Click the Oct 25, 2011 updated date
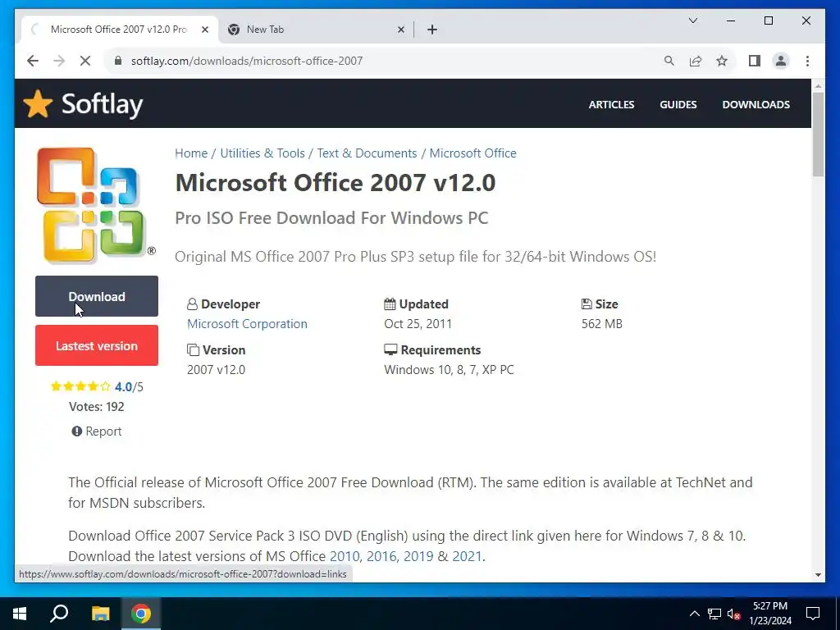 tap(418, 323)
